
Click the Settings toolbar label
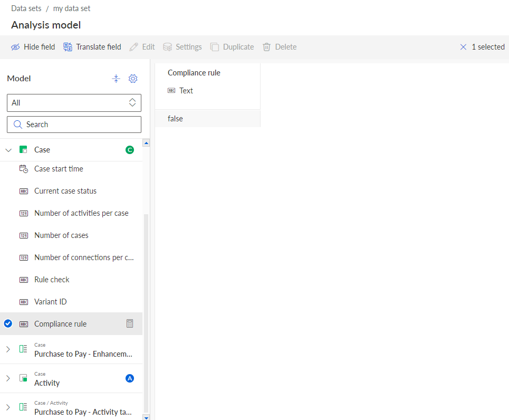click(189, 47)
